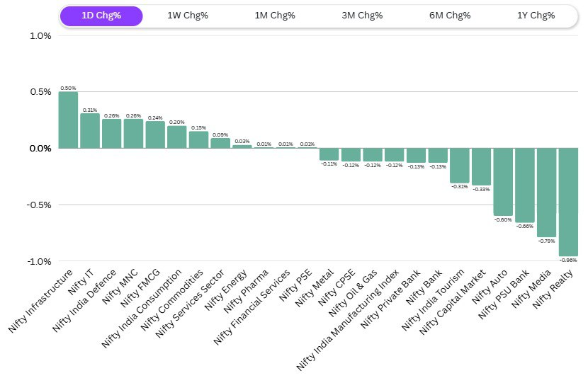
Task: Click the Nifty India Consumption bar
Action: click(x=177, y=137)
